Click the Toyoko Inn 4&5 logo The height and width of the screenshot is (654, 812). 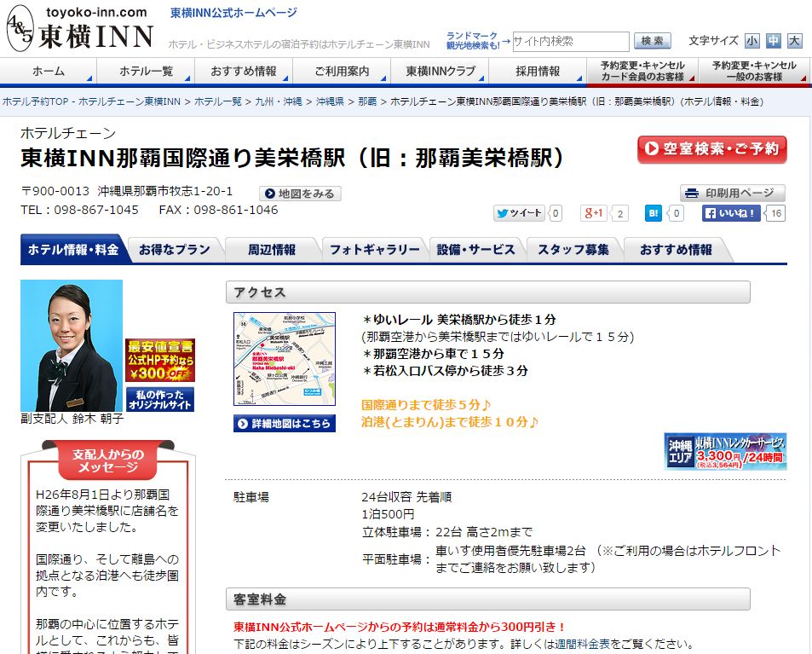80,28
